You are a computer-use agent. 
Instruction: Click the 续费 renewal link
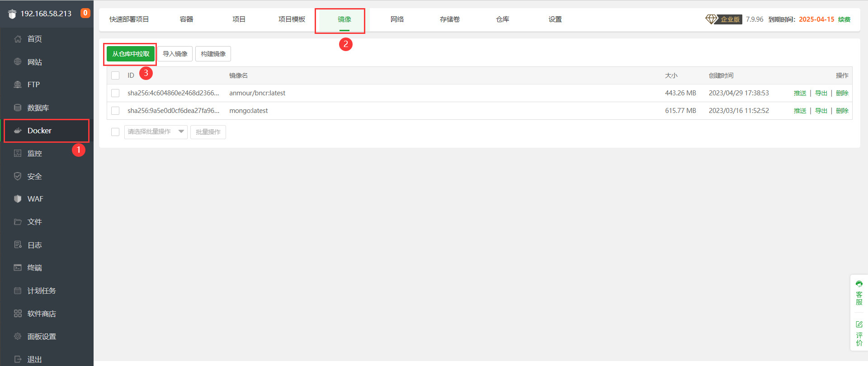click(844, 19)
